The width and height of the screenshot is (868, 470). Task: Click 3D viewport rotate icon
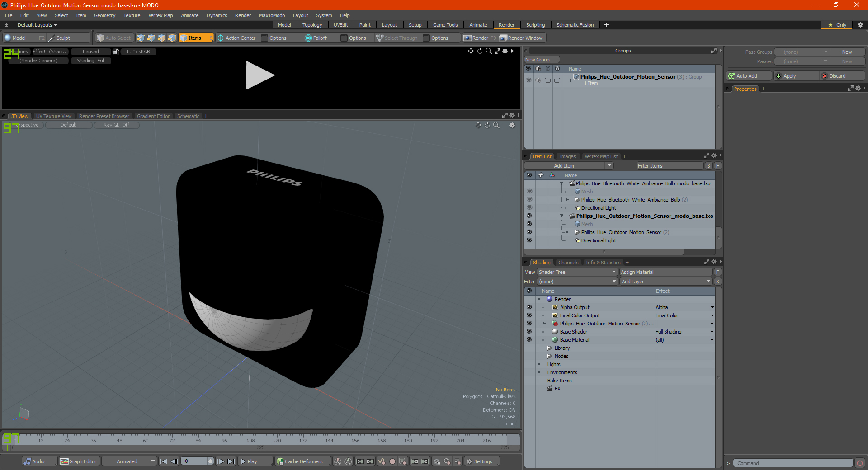point(487,125)
